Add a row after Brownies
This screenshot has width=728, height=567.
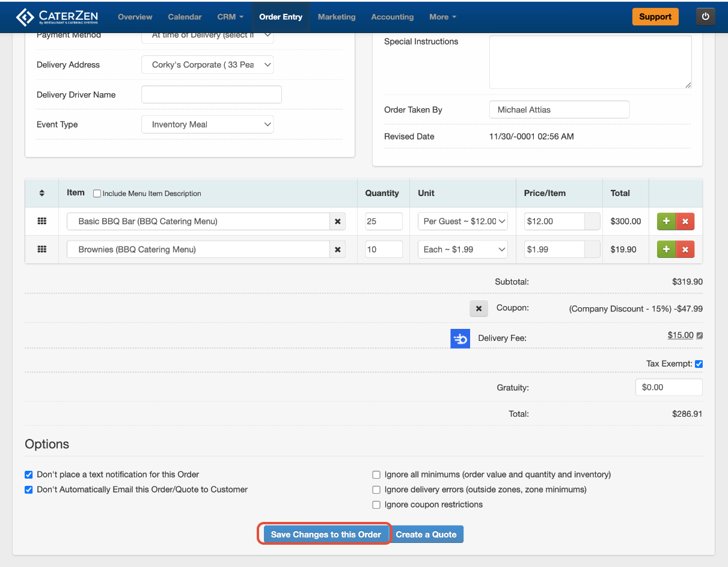point(666,249)
